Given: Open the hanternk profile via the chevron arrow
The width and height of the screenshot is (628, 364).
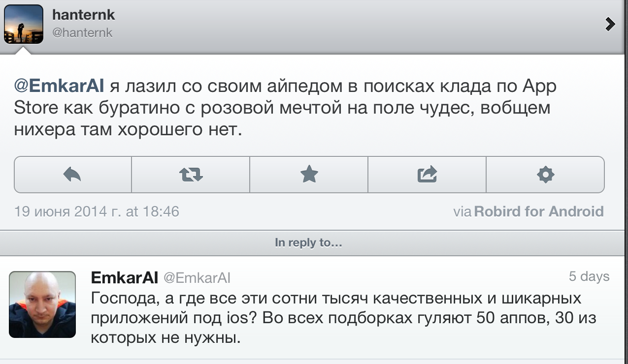Looking at the screenshot, I should (610, 24).
